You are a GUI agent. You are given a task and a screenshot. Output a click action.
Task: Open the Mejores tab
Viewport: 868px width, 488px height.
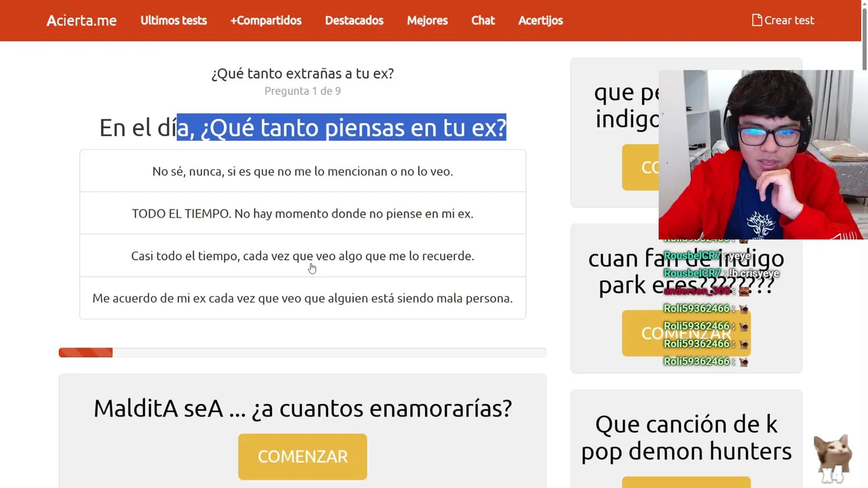coord(427,20)
